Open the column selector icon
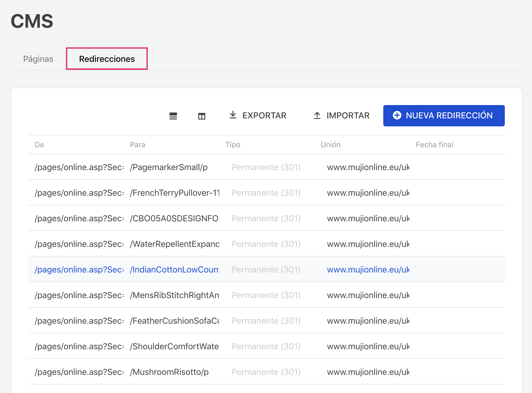The height and width of the screenshot is (393, 532). [x=201, y=116]
